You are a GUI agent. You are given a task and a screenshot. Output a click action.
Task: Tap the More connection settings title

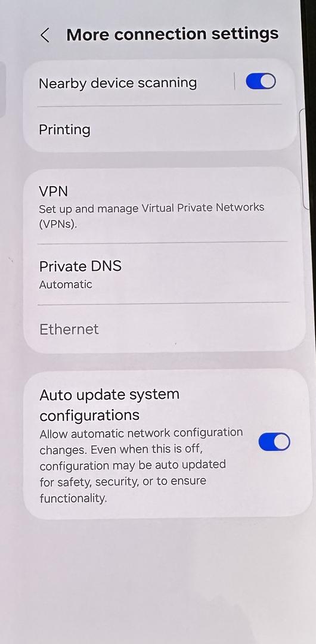click(172, 35)
